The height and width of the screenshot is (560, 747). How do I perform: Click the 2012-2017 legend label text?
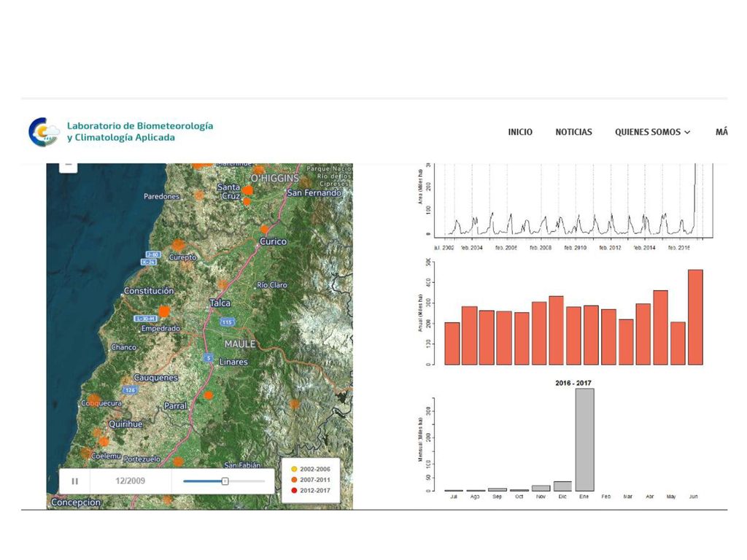click(315, 491)
